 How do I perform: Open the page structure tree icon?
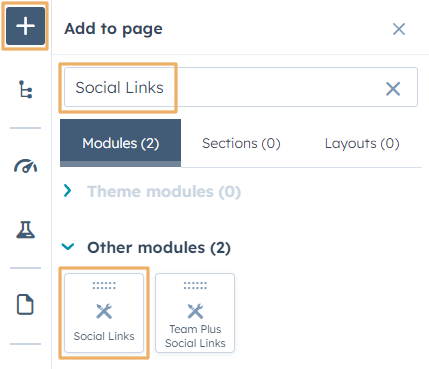(x=25, y=89)
